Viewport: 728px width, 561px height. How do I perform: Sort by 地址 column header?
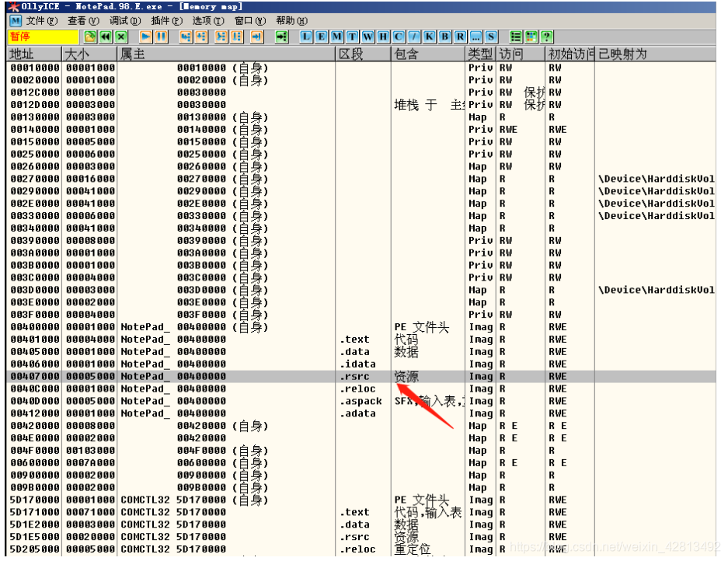pyautogui.click(x=34, y=54)
